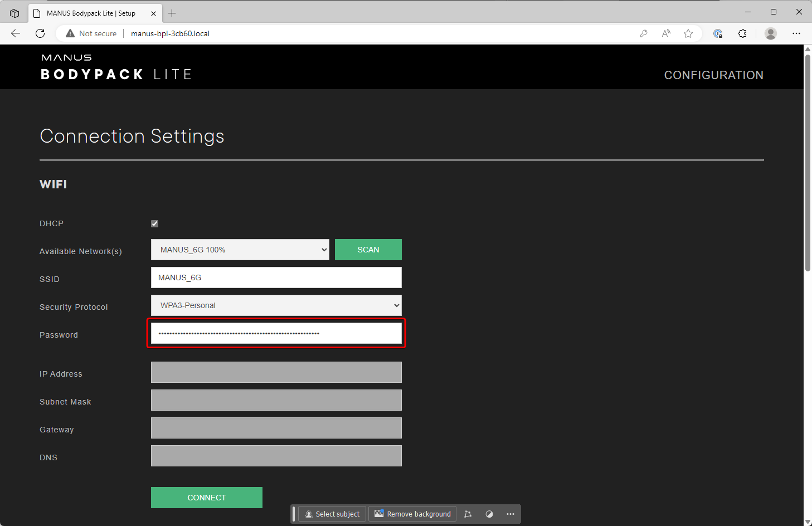Click the green CONNECT button
This screenshot has height=526, width=812.
[207, 498]
